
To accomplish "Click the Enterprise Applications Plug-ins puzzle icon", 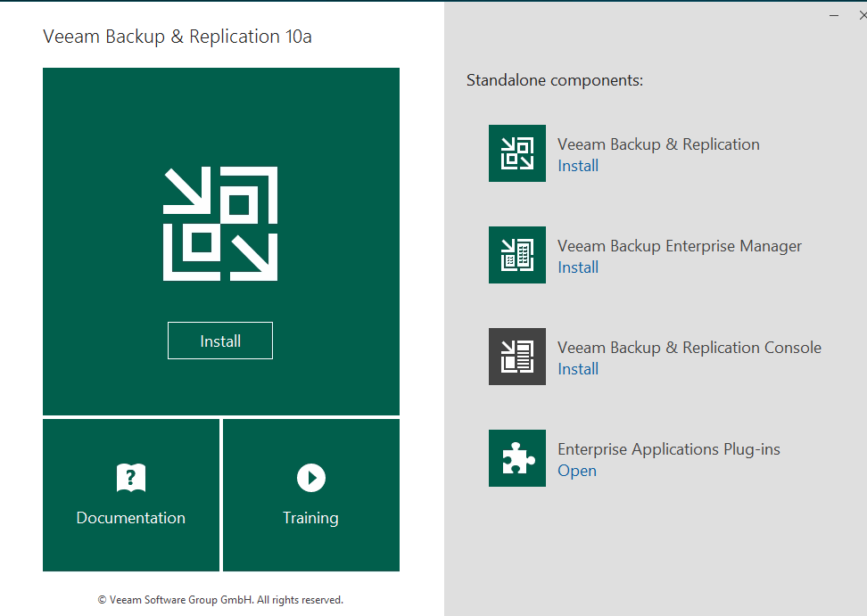I will click(517, 458).
